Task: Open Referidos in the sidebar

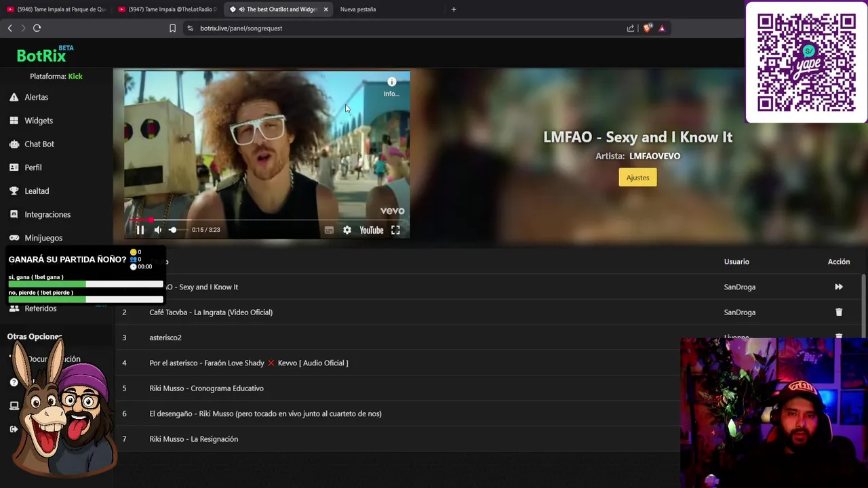Action: click(40, 308)
